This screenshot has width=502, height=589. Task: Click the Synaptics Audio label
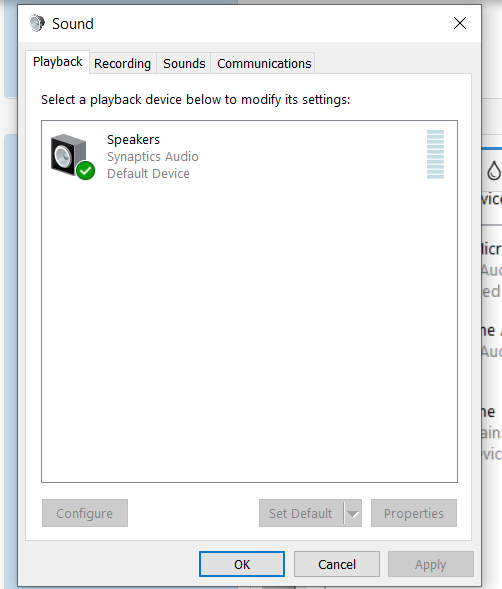click(153, 156)
